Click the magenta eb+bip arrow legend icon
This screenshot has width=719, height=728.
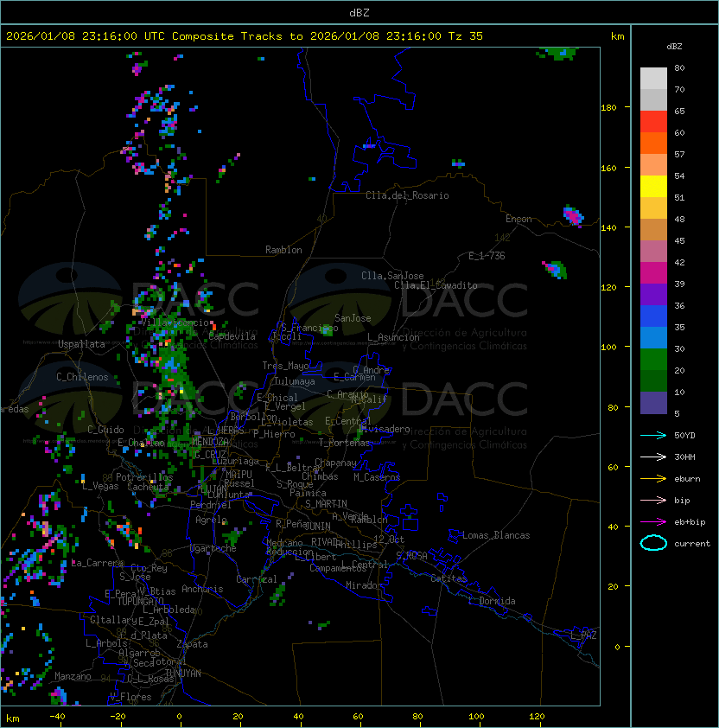click(653, 522)
